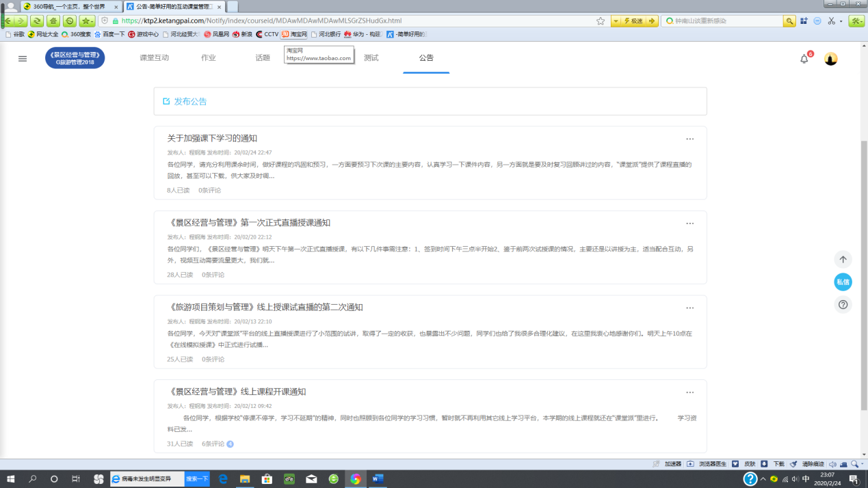Open the hamburger menu beside course title
Screen dimensions: 868x488
point(23,59)
